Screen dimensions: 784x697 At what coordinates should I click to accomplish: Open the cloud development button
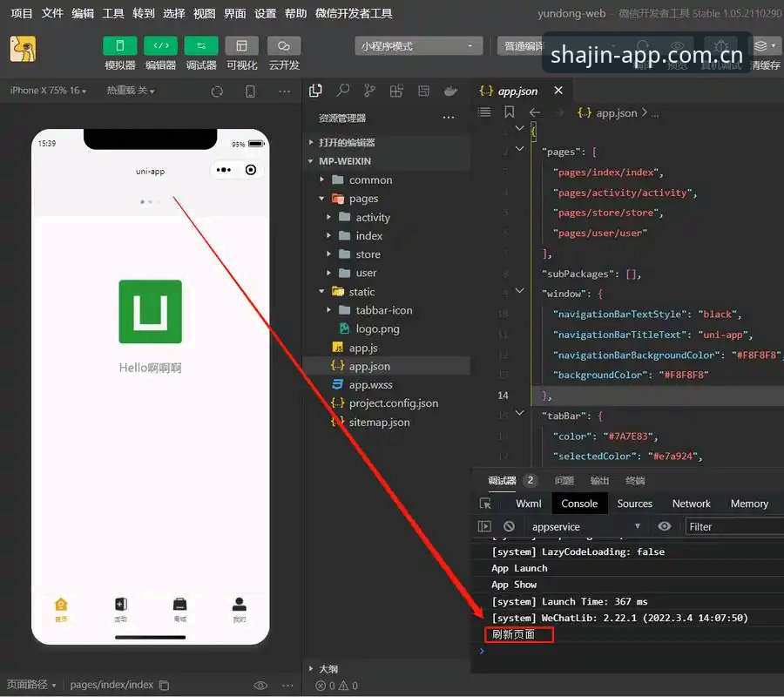pyautogui.click(x=283, y=46)
